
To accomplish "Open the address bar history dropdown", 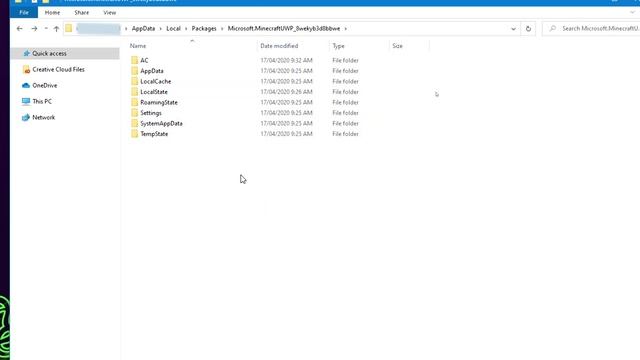I will (x=513, y=29).
